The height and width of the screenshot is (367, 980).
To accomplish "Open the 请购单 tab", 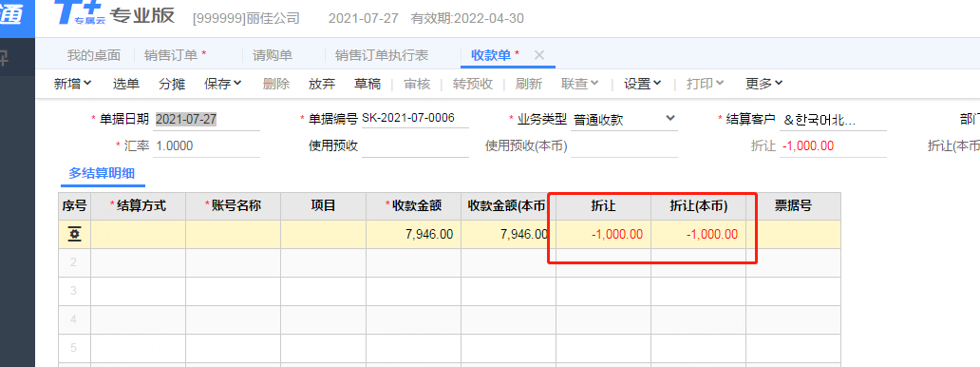I will click(273, 55).
